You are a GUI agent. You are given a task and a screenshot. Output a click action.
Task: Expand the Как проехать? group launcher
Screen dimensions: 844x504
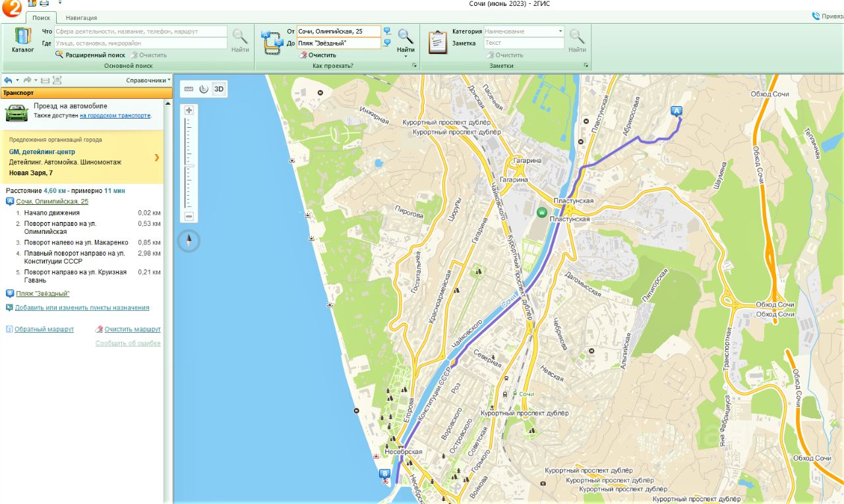point(415,66)
